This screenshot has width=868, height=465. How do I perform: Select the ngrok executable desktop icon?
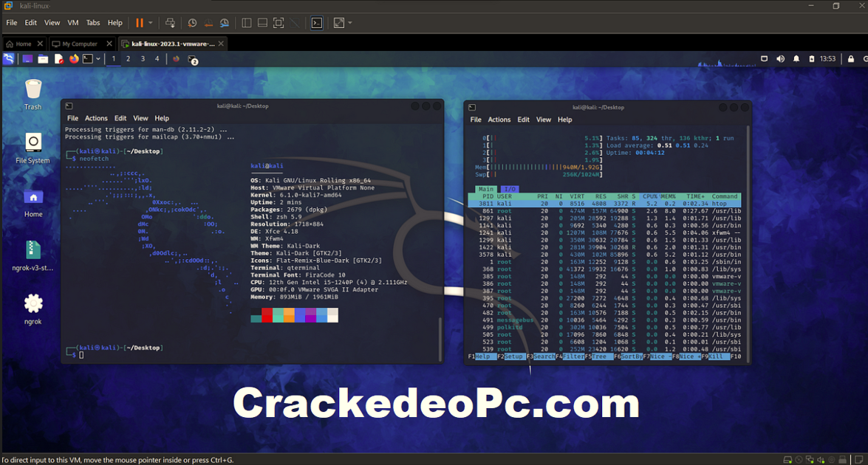click(x=33, y=309)
